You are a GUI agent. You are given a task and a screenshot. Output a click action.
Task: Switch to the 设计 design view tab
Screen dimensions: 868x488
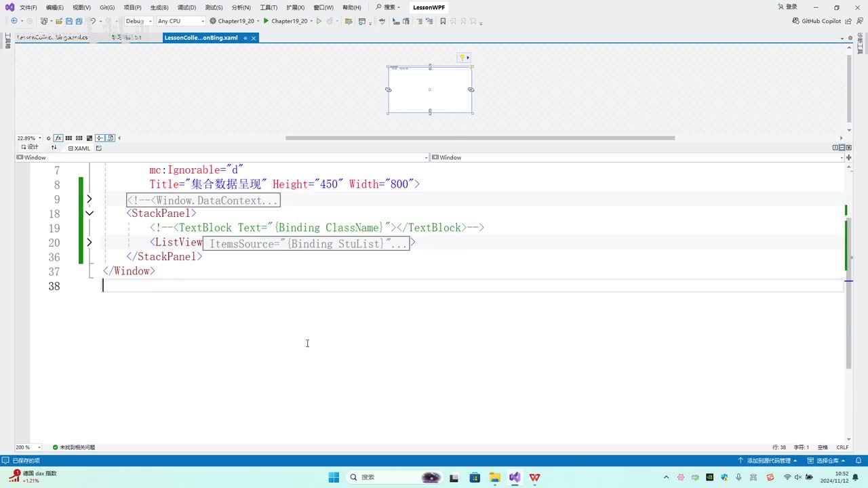point(30,148)
